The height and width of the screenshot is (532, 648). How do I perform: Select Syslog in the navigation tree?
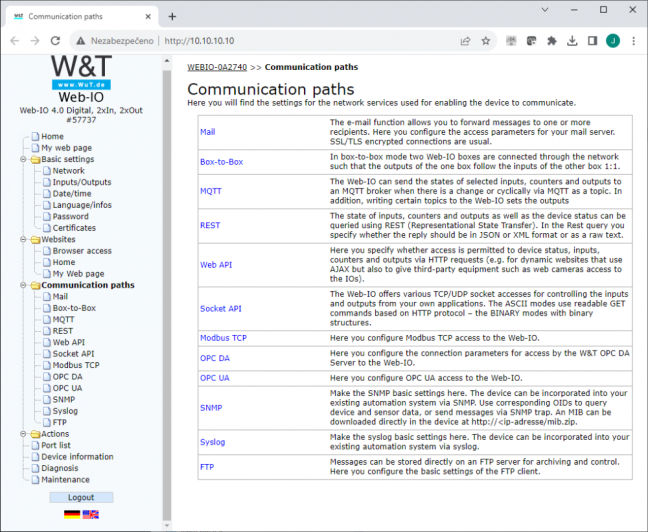(65, 411)
